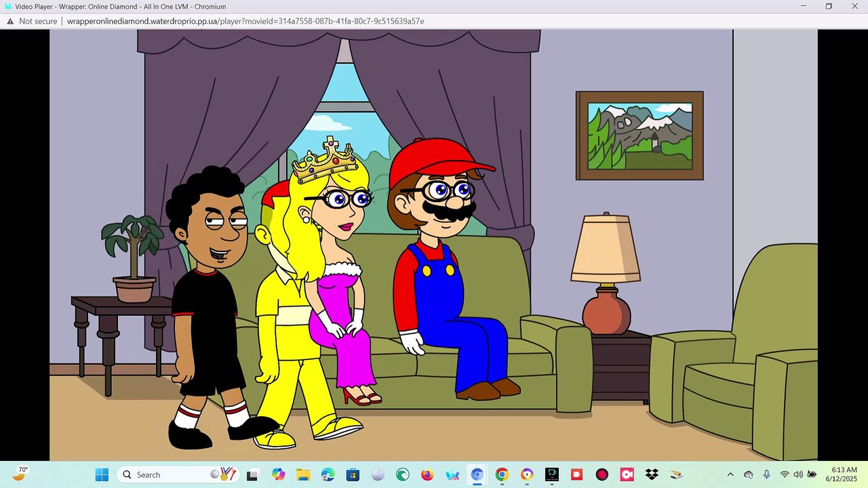This screenshot has width=868, height=488.
Task: Open the red circle record app on taskbar
Action: (602, 474)
